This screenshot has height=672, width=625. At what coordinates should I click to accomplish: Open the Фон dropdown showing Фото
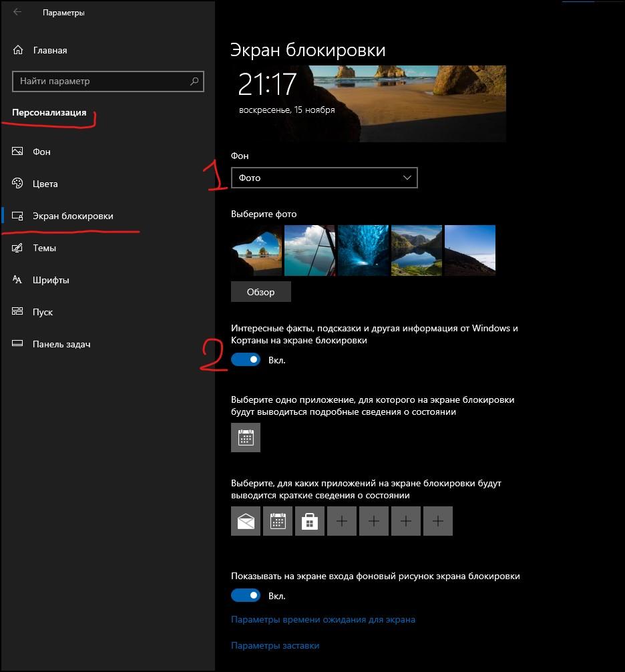click(x=325, y=178)
